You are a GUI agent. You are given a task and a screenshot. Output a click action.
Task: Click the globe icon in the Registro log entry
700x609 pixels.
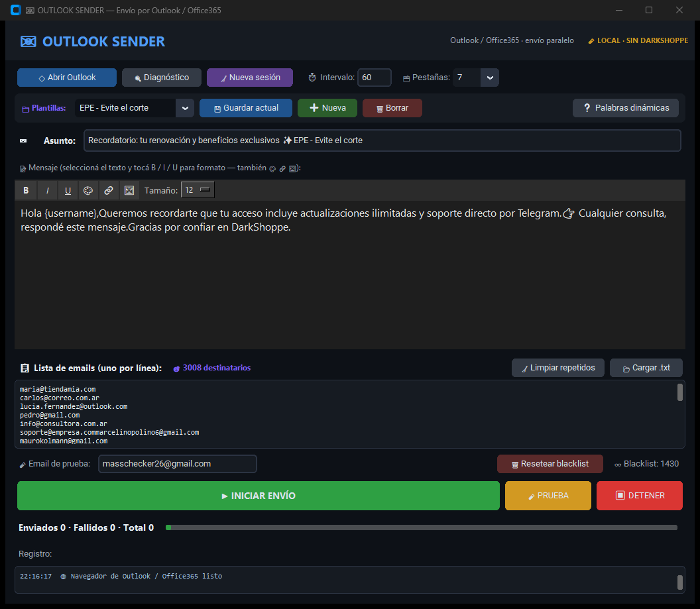64,577
